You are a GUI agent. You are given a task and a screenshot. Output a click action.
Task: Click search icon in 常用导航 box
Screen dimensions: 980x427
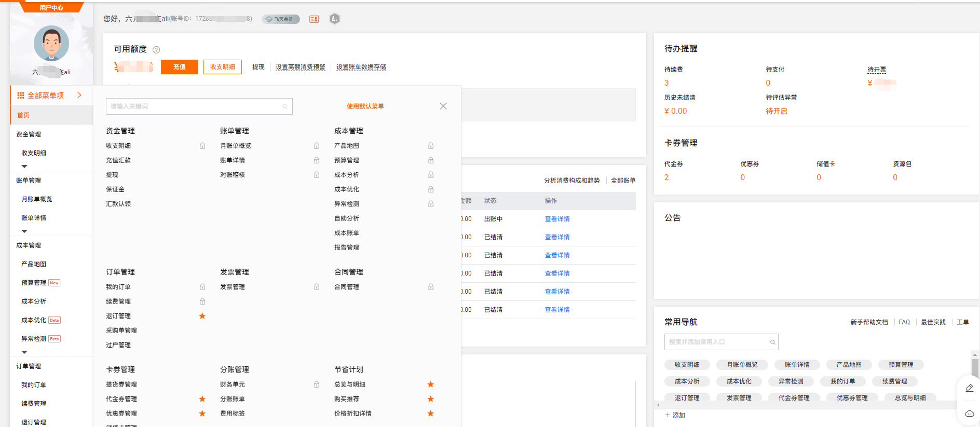773,342
